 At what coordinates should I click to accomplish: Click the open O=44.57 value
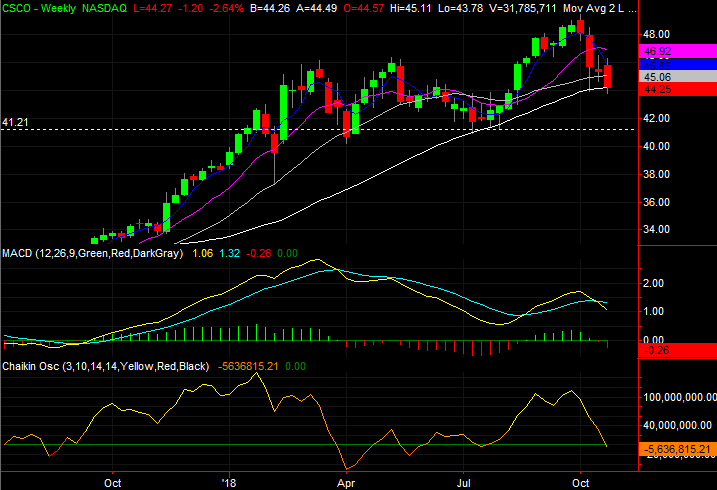364,8
